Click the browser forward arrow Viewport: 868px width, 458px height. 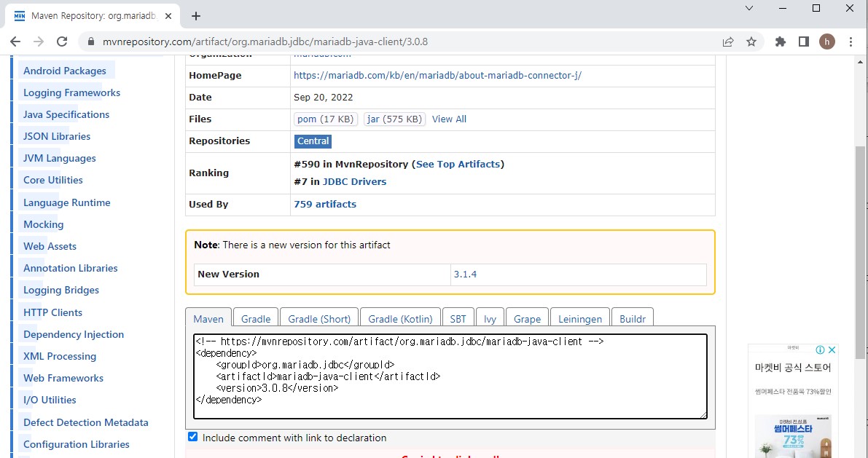38,42
